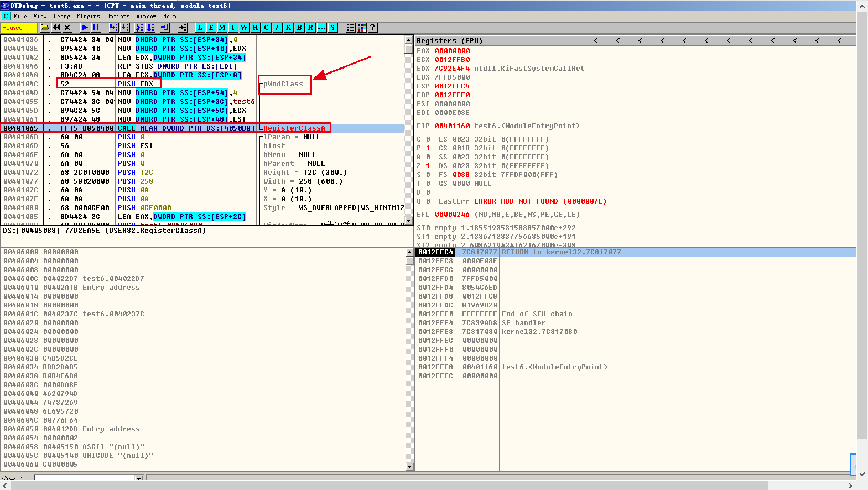Close the debugged program with X icon
868x490 pixels.
67,27
